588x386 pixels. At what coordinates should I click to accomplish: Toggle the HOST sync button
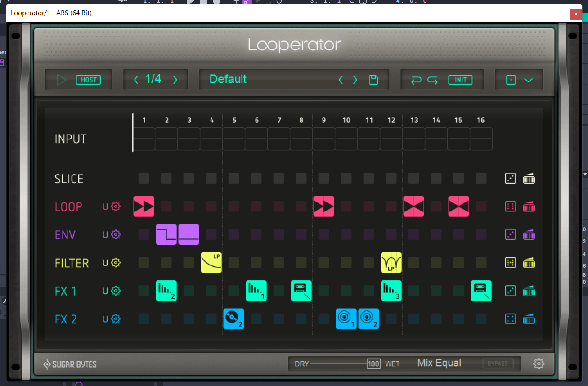point(89,80)
